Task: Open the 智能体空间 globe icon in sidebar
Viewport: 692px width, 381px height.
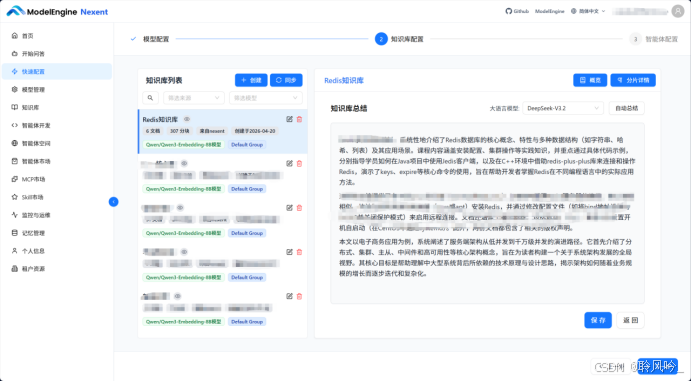Action: pos(15,143)
